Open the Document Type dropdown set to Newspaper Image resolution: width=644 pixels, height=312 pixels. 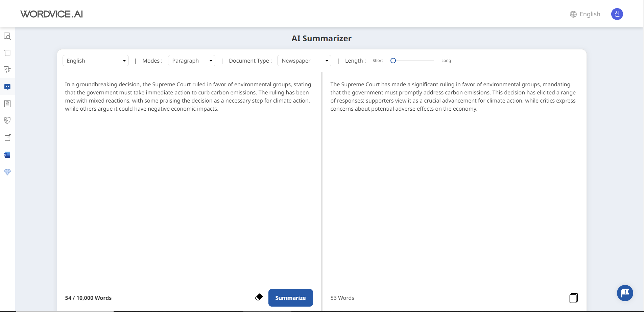304,61
